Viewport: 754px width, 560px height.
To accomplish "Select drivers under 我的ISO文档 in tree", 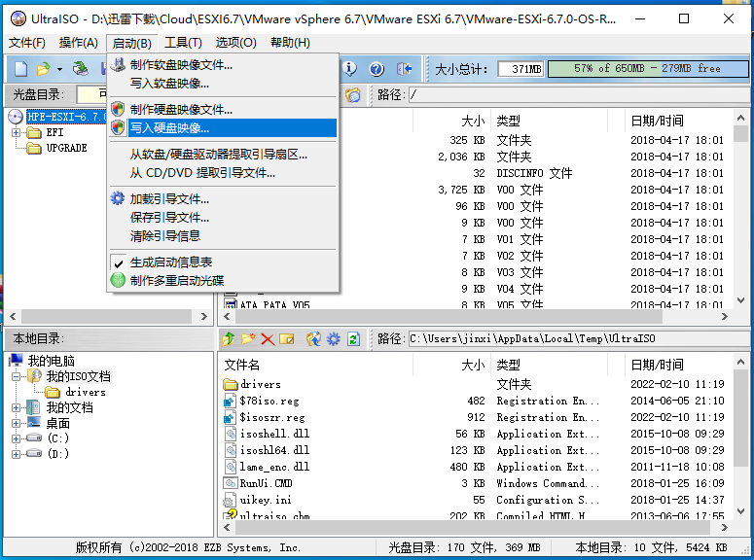I will click(86, 392).
